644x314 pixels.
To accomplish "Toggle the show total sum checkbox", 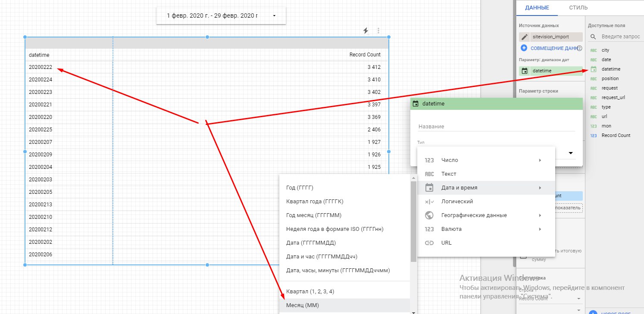I will pos(523,255).
